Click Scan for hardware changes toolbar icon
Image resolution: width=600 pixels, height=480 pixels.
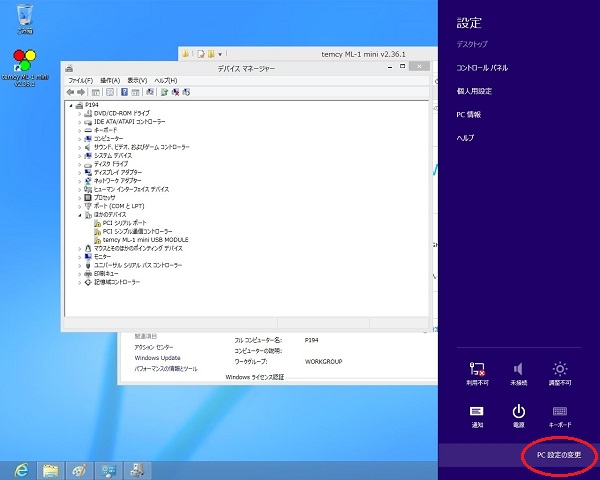click(150, 92)
